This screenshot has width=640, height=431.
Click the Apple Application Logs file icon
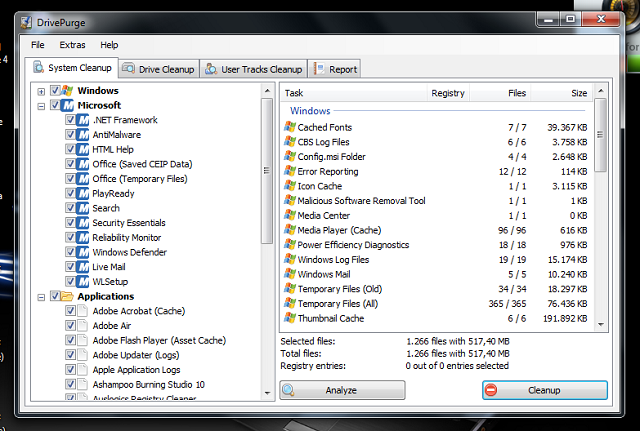[83, 370]
